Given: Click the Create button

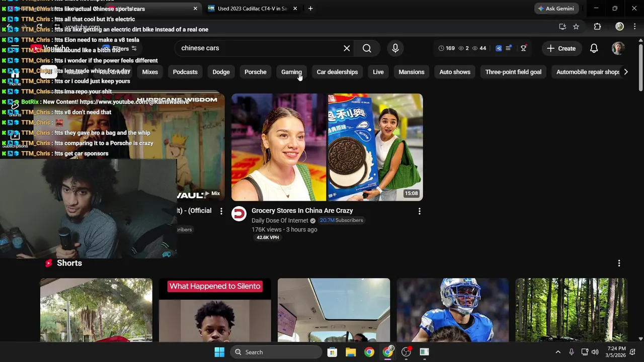Looking at the screenshot, I should [x=561, y=48].
